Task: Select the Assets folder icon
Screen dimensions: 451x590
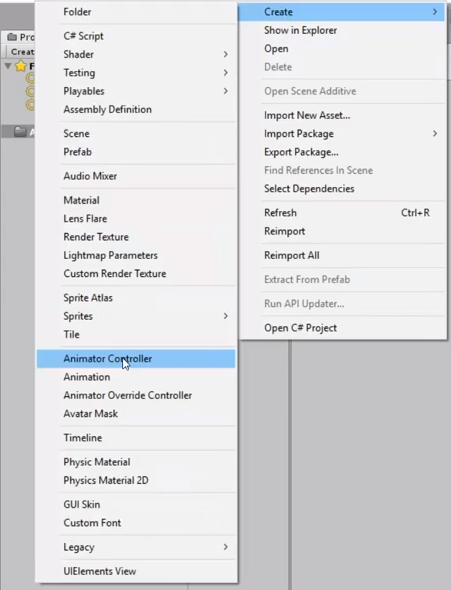Action: point(20,132)
